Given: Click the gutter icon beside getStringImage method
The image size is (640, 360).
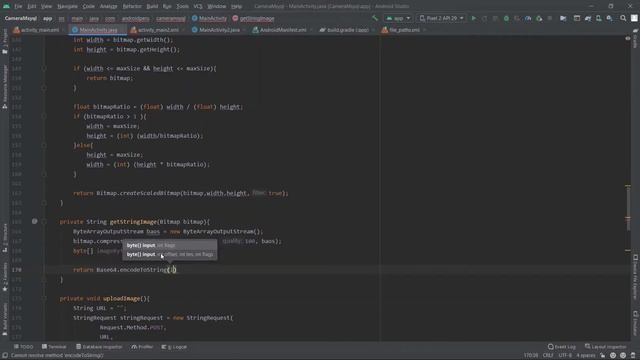Looking at the screenshot, I should (x=34, y=221).
